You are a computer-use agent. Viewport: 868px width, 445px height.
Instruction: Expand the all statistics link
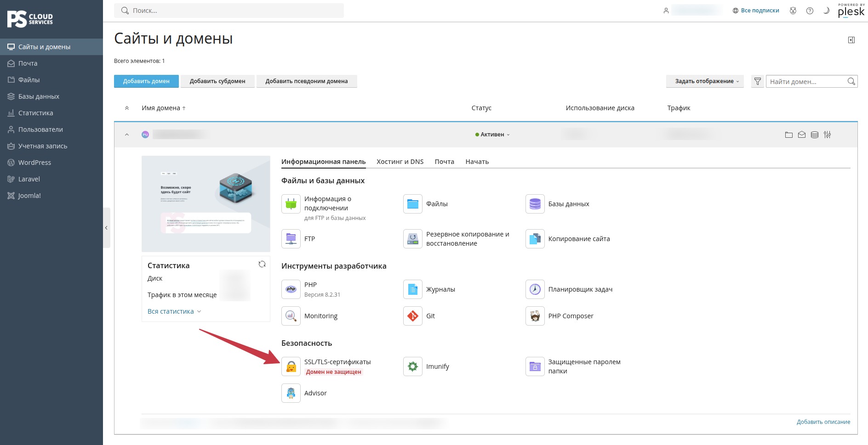click(x=174, y=311)
